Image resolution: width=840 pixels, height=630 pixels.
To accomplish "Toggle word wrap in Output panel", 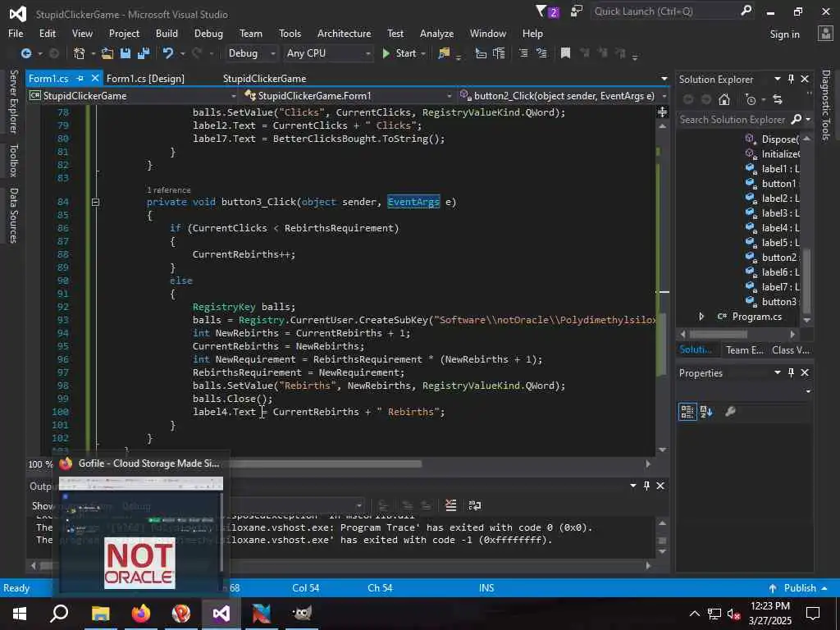I will pyautogui.click(x=475, y=505).
